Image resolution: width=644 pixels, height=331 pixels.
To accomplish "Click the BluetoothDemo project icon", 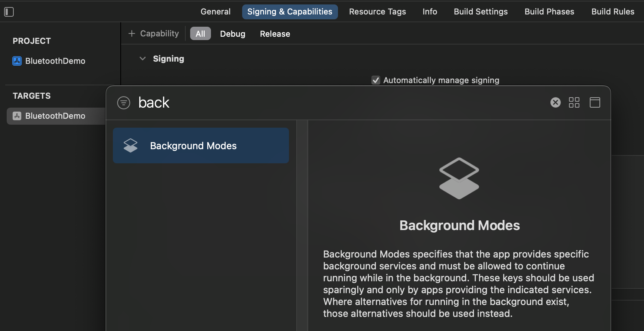I will pyautogui.click(x=17, y=61).
